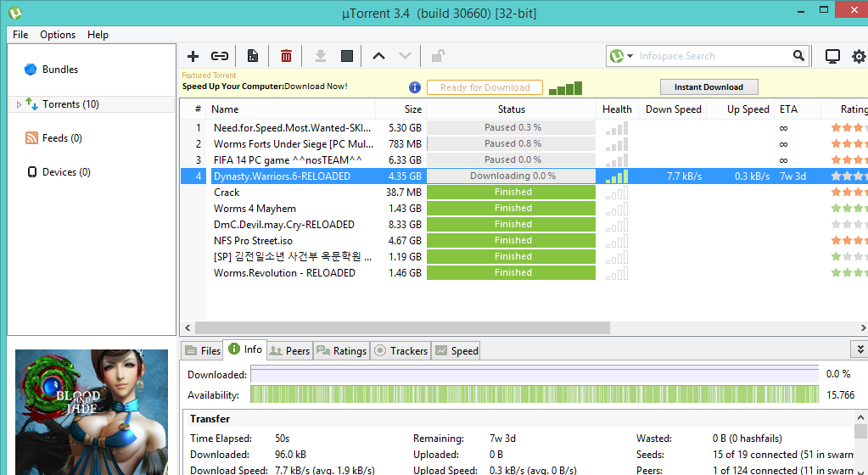Click inside the Infospace Search field
The height and width of the screenshot is (475, 868).
714,56
